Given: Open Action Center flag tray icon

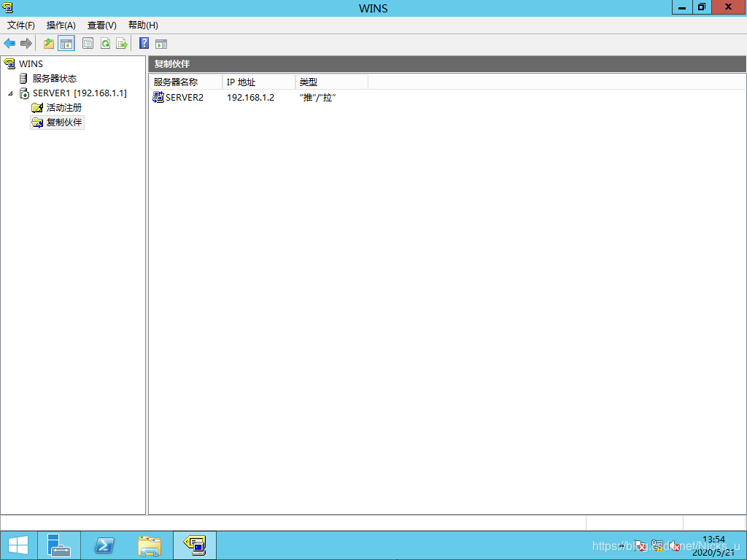Looking at the screenshot, I should click(x=639, y=545).
